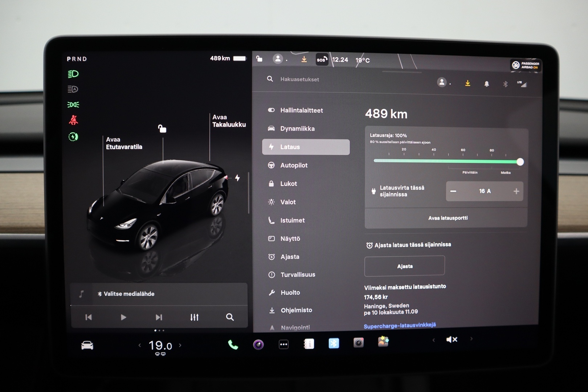Click the software update download icon
Viewport: 588px width, 392px height.
pos(468,83)
